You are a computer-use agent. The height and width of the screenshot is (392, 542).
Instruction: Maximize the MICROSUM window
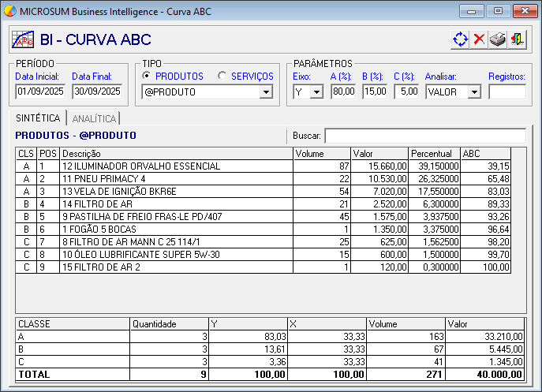tap(498, 11)
